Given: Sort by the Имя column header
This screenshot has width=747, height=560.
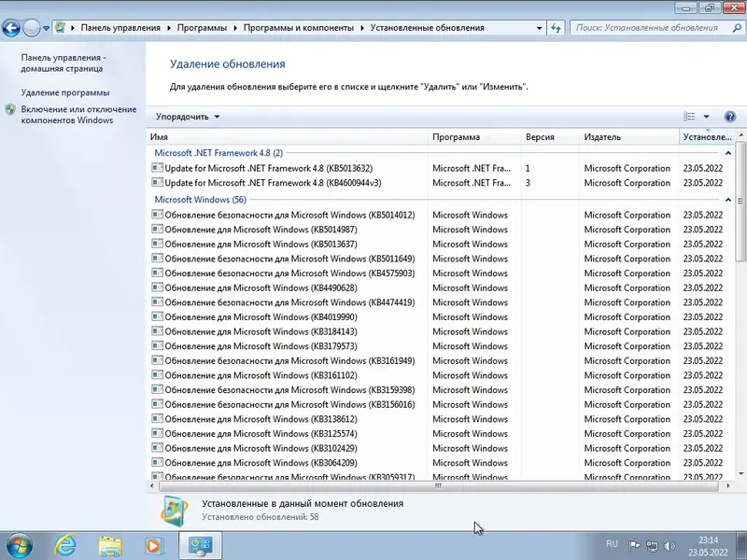Looking at the screenshot, I should [288, 137].
